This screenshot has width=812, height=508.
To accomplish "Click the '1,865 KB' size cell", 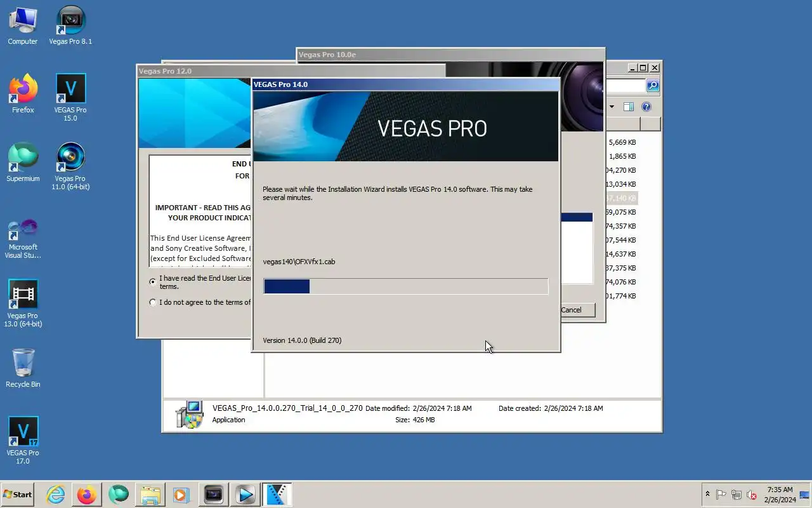I will pos(622,156).
